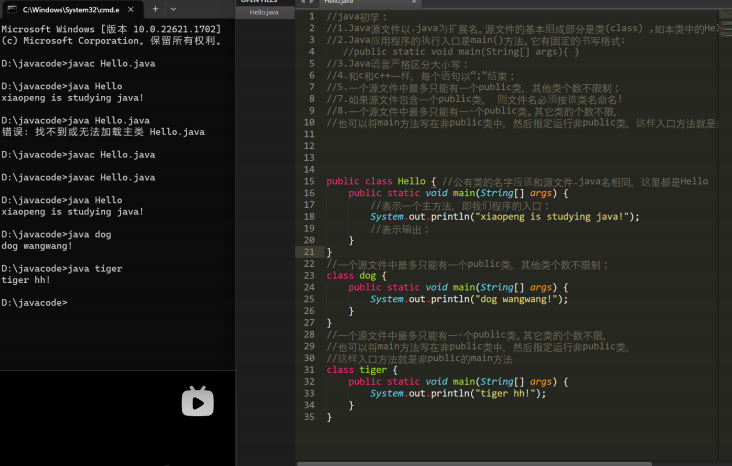The image size is (732, 466).
Task: Open a new terminal tab with plus
Action: (x=156, y=8)
